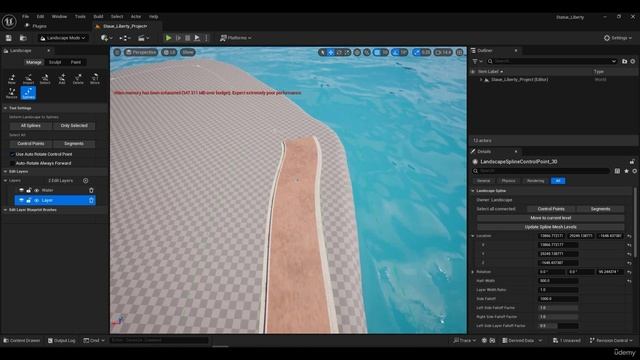This screenshot has width=640, height=360.
Task: Collapse the Tool Settings section
Action: click(x=5, y=108)
